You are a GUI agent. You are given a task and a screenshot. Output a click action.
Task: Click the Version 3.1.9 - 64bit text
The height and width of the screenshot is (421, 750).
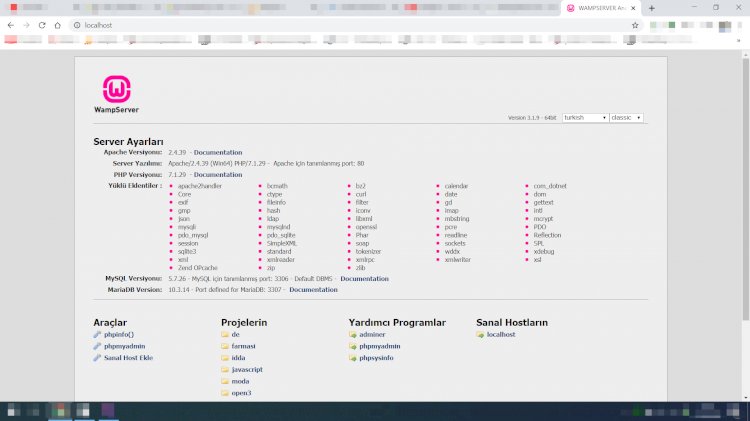(532, 118)
